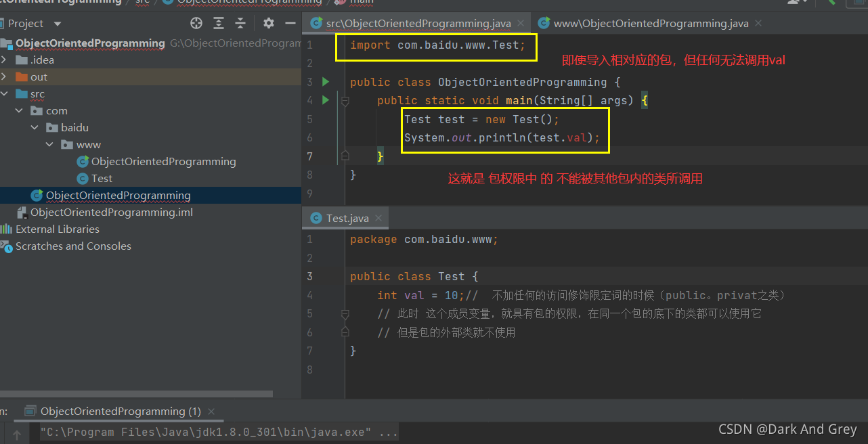The width and height of the screenshot is (868, 444).
Task: Close the src\ObjectOrientedProgramming.java tab
Action: [521, 24]
